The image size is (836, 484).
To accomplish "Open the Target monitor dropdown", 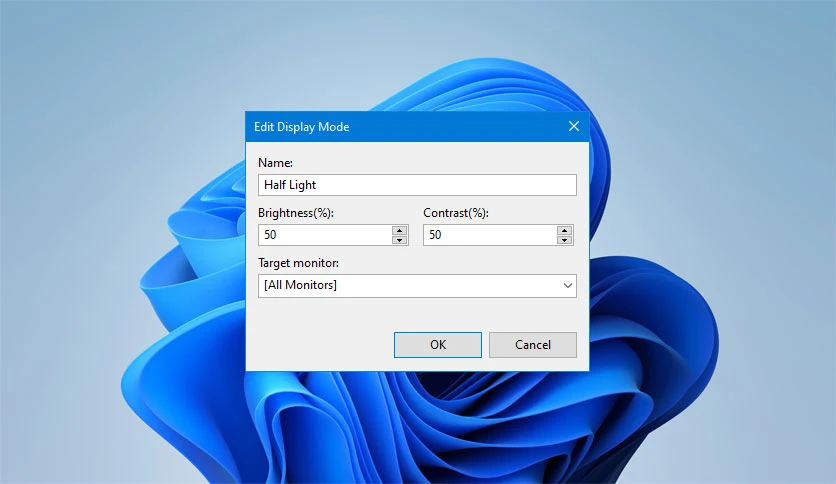I will 417,286.
